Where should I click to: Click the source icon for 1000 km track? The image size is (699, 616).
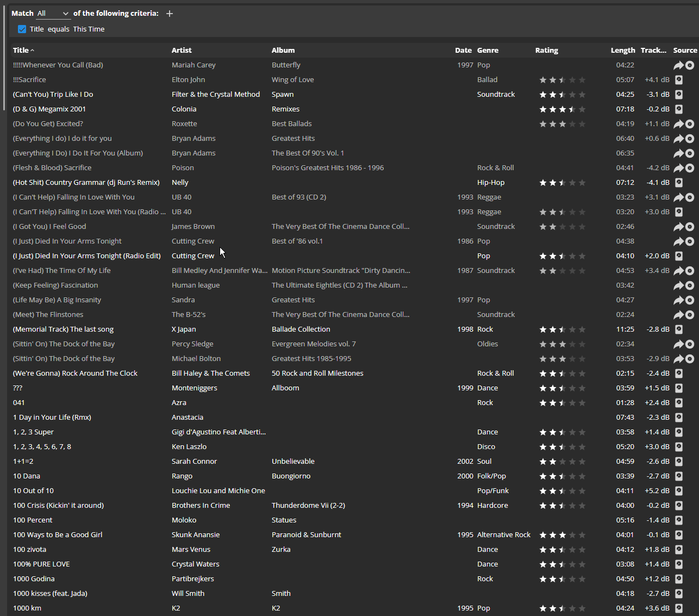point(678,608)
